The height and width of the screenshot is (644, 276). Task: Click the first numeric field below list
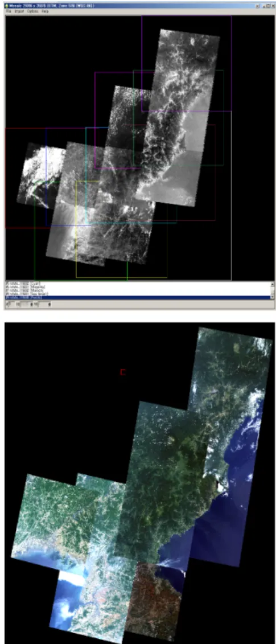tap(13, 304)
